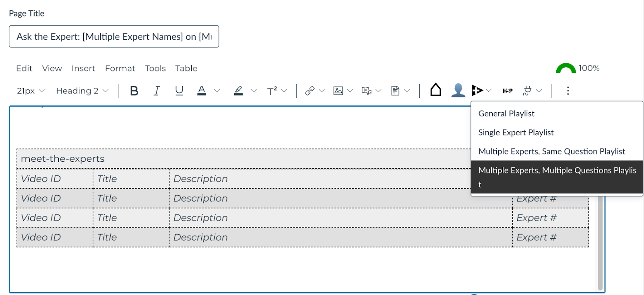
Task: Expand the playlist icon dropdown arrow
Action: [x=489, y=91]
